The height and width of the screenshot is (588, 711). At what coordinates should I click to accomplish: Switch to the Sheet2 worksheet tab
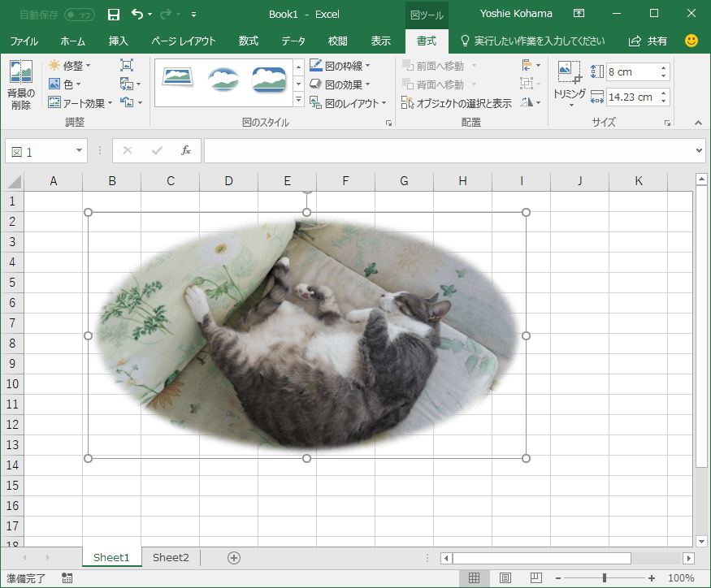click(x=171, y=557)
